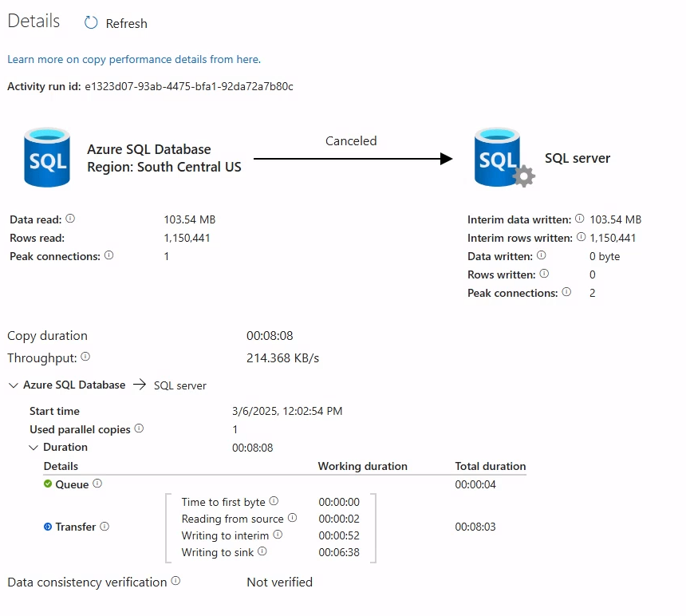
Task: Click the Time to first byte duration 00:00:00
Action: tap(339, 502)
